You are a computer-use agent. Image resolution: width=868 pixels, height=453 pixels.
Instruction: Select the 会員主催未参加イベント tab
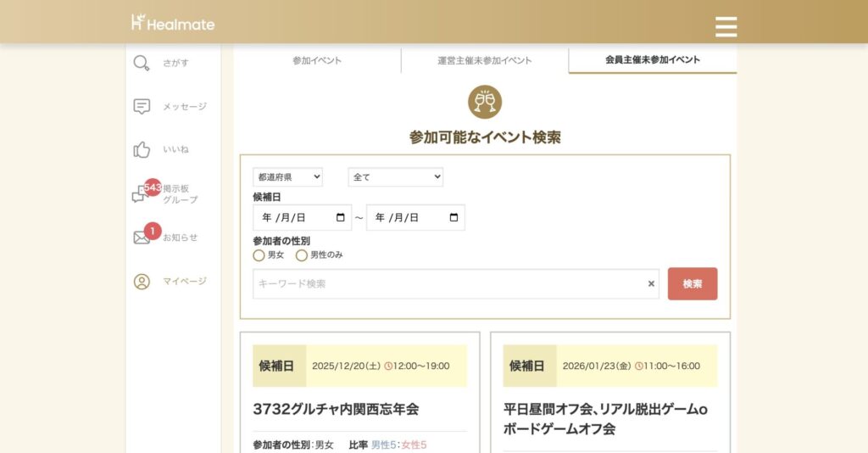click(x=653, y=60)
